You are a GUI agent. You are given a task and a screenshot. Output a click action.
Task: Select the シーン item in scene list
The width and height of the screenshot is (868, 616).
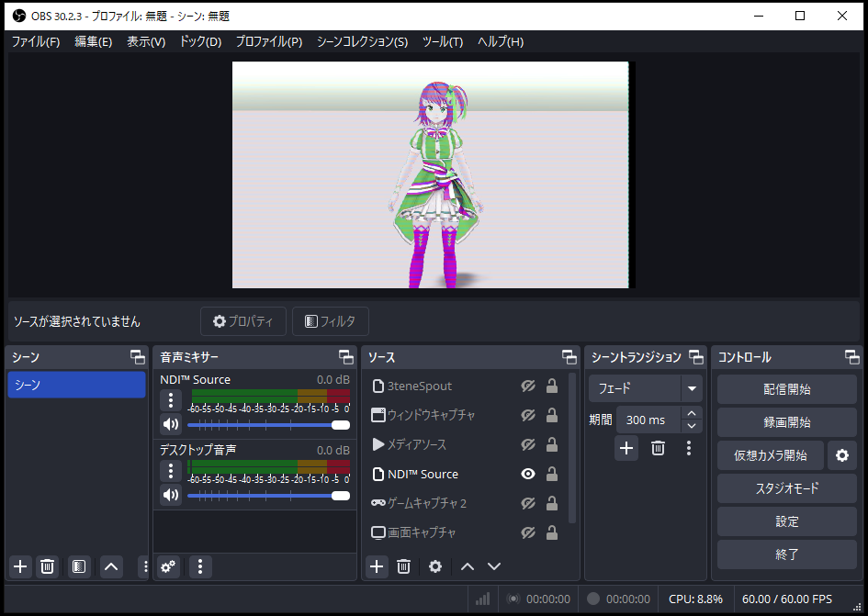point(76,385)
